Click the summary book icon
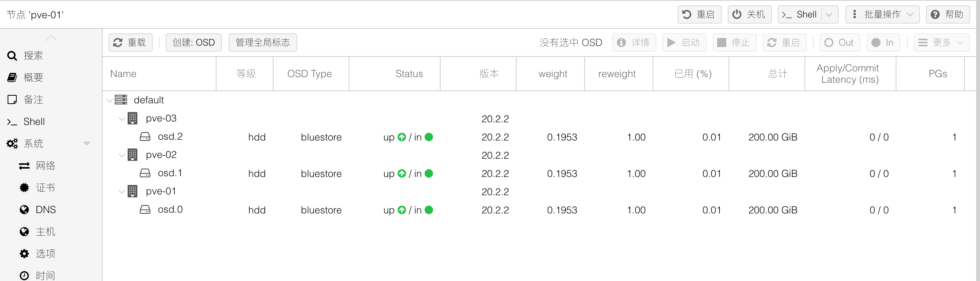Screen dimensions: 980x281 point(12,77)
